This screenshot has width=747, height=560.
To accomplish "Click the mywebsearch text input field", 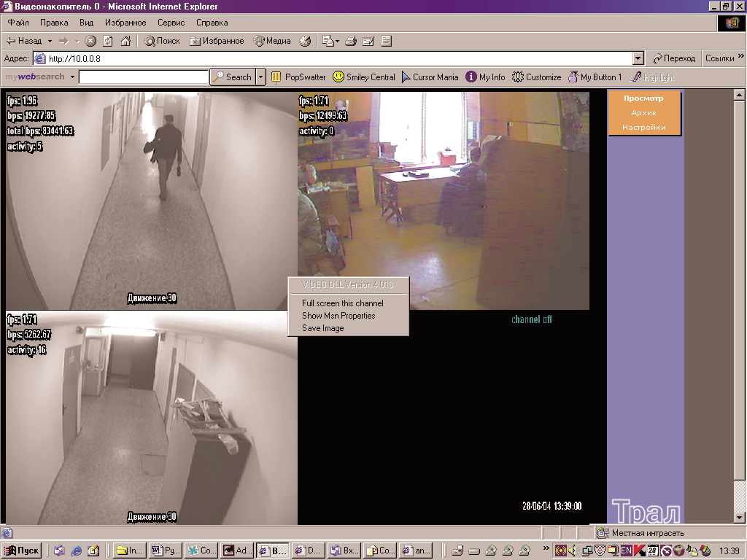I will point(143,77).
